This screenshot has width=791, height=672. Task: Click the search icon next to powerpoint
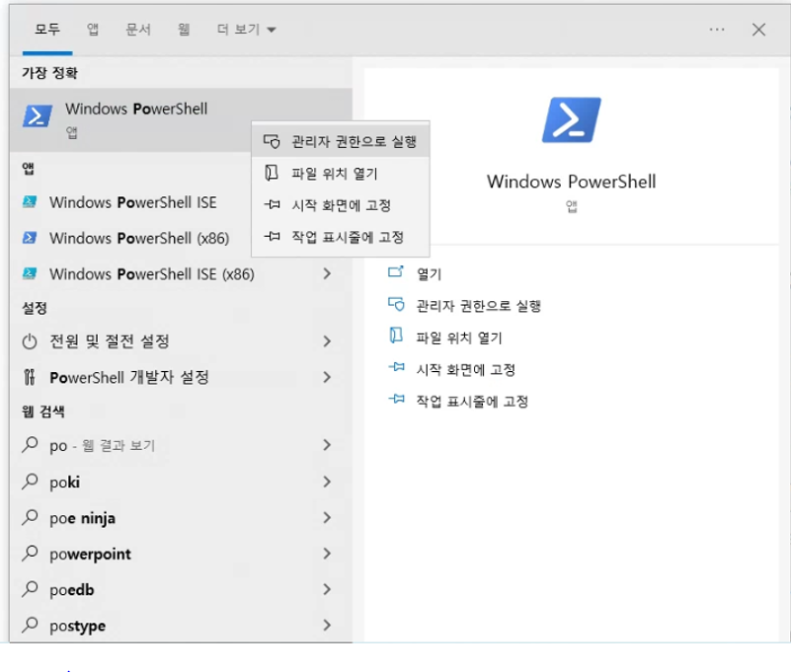coord(31,553)
